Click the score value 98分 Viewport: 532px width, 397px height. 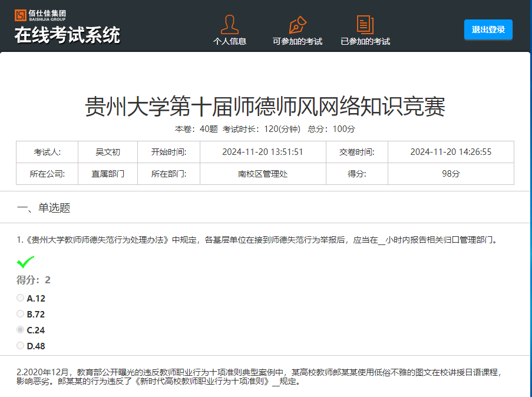click(451, 174)
